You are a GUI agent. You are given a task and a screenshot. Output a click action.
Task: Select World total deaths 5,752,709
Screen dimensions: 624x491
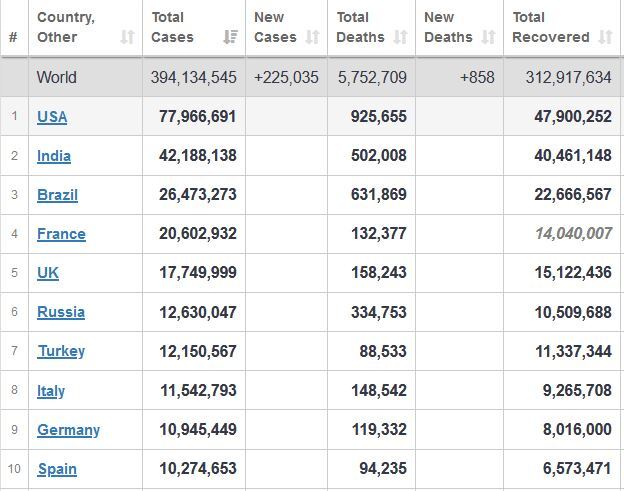pyautogui.click(x=372, y=77)
